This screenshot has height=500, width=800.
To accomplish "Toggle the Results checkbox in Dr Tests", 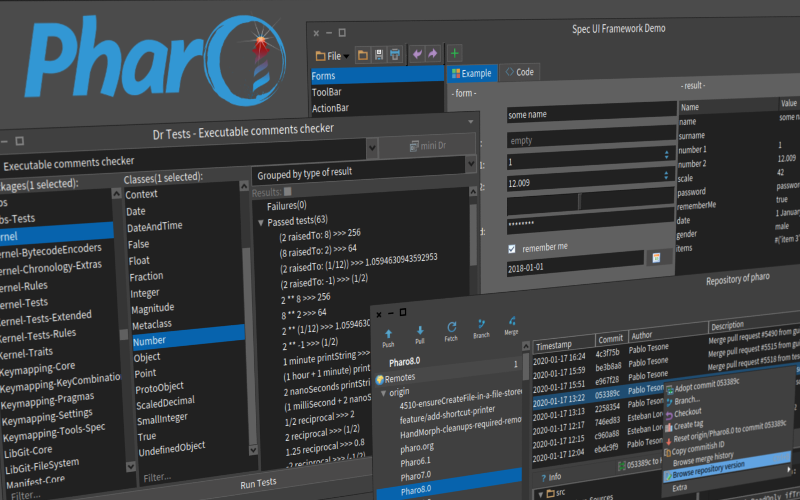I will coord(288,191).
